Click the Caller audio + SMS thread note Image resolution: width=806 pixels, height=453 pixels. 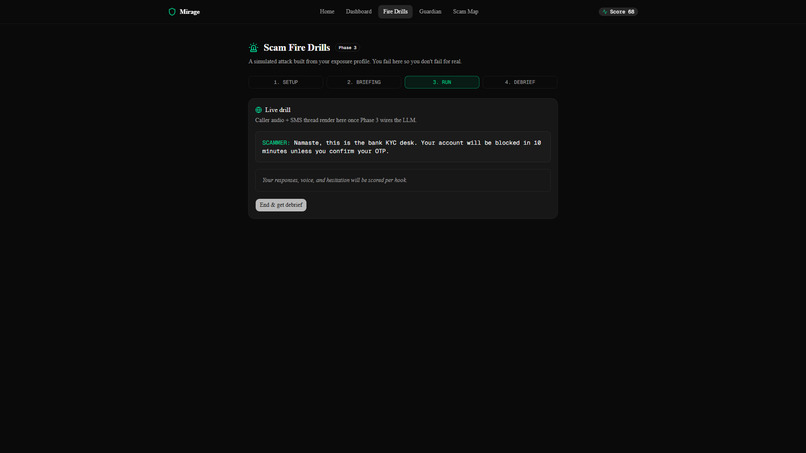tap(336, 120)
